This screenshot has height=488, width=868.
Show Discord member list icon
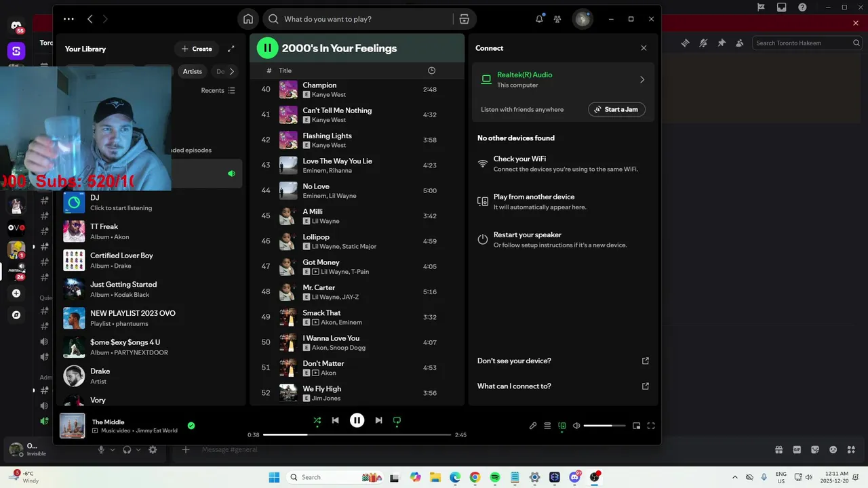(740, 43)
